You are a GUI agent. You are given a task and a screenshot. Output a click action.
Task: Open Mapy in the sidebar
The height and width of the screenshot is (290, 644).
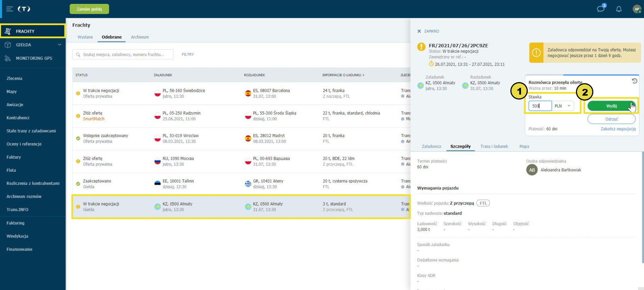click(x=12, y=91)
